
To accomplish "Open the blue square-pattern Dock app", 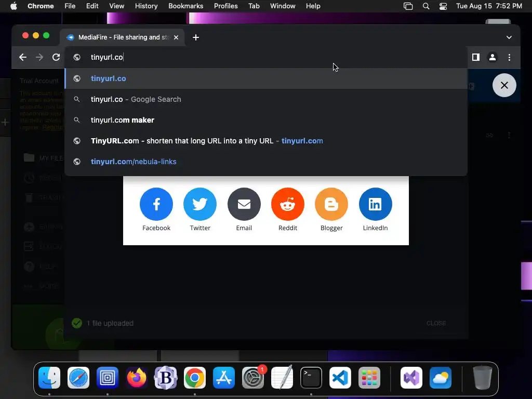I will click(x=108, y=378).
